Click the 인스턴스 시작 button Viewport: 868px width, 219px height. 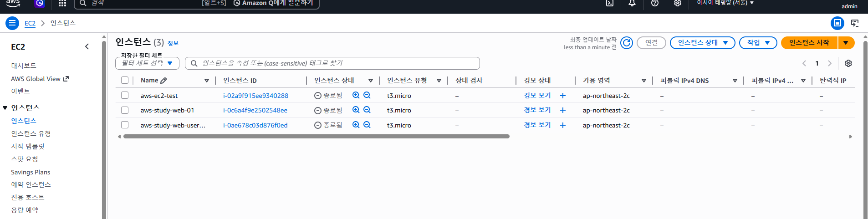pos(809,43)
